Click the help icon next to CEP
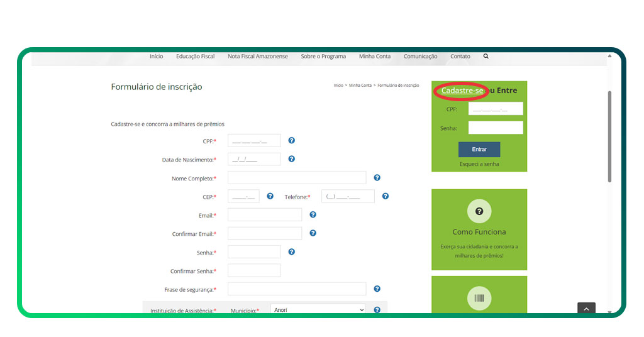 point(270,196)
